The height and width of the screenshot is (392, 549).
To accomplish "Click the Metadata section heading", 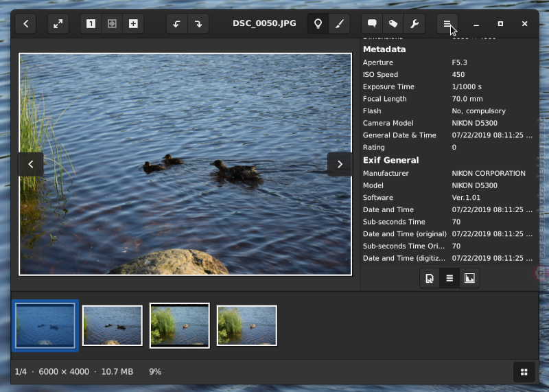I will pyautogui.click(x=384, y=49).
